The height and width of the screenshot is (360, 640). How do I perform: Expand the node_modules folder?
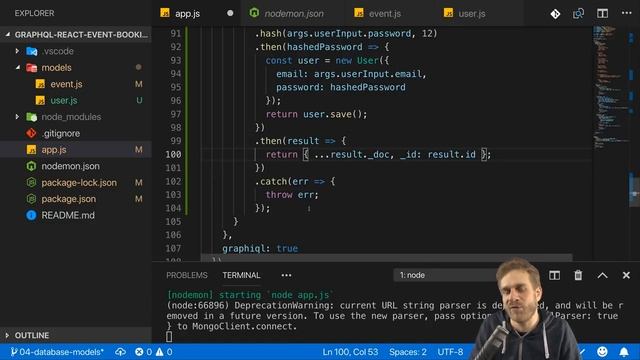pyautogui.click(x=76, y=117)
